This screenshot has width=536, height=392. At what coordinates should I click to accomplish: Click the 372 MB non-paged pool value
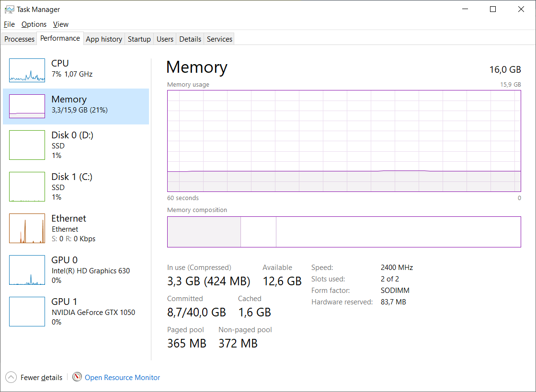pos(238,344)
